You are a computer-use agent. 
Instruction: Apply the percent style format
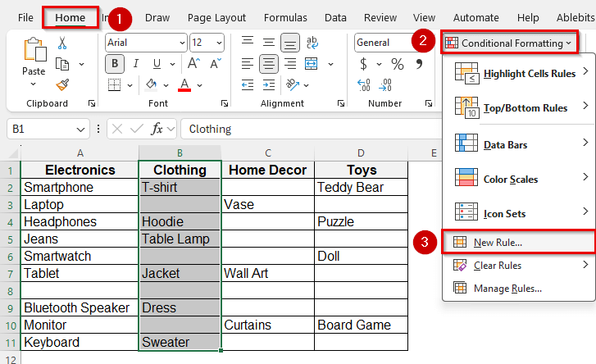click(397, 64)
